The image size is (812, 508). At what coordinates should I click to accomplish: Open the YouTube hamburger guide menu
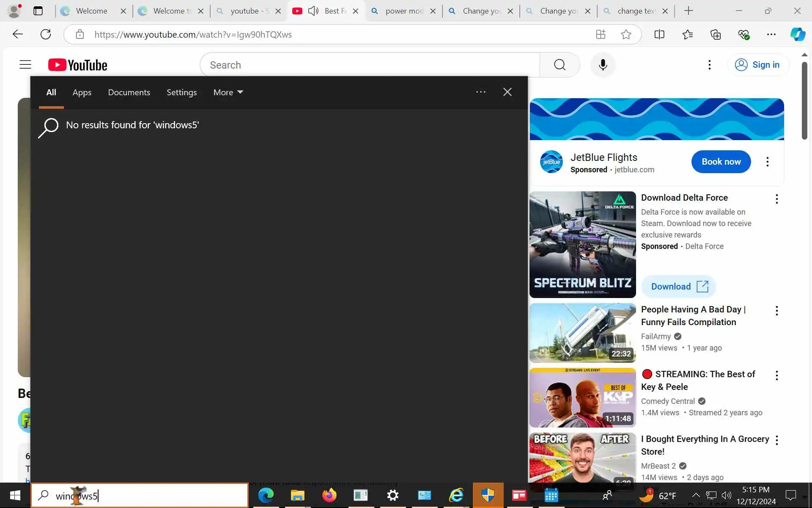[x=25, y=65]
